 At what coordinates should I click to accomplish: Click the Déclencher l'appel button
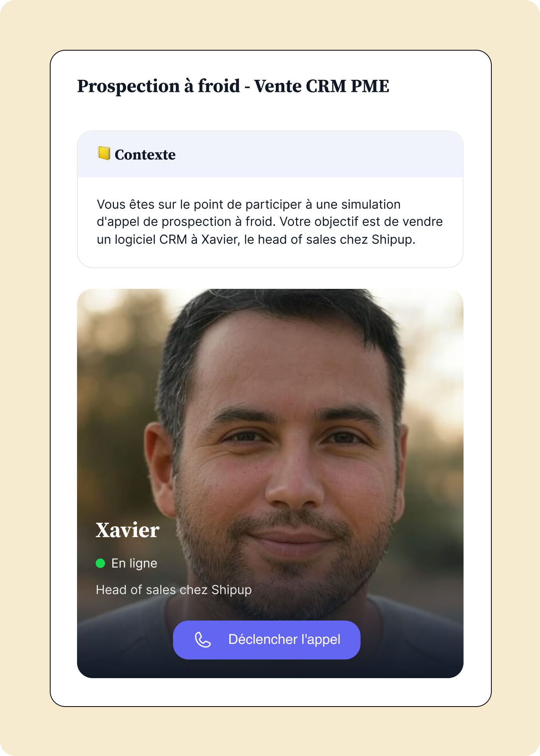(x=266, y=640)
